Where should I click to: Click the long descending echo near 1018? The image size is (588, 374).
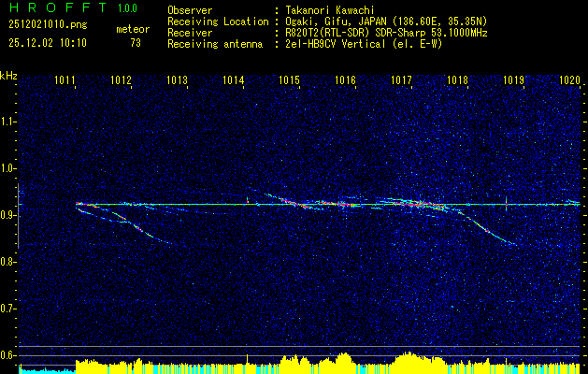(x=485, y=228)
